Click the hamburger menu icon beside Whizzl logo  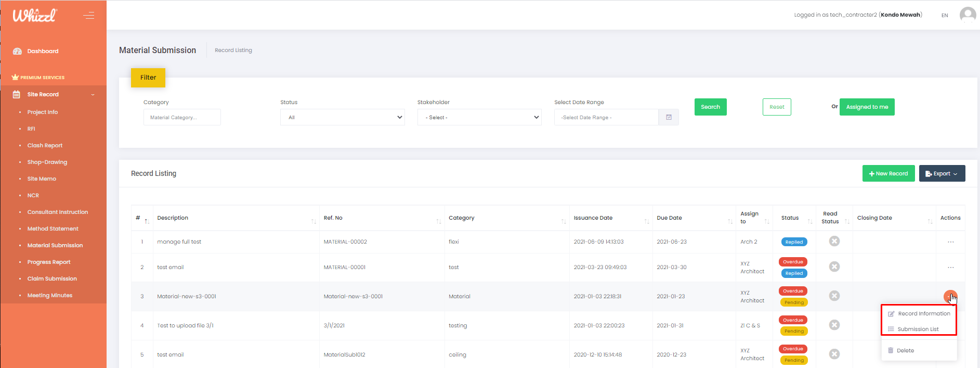[89, 16]
